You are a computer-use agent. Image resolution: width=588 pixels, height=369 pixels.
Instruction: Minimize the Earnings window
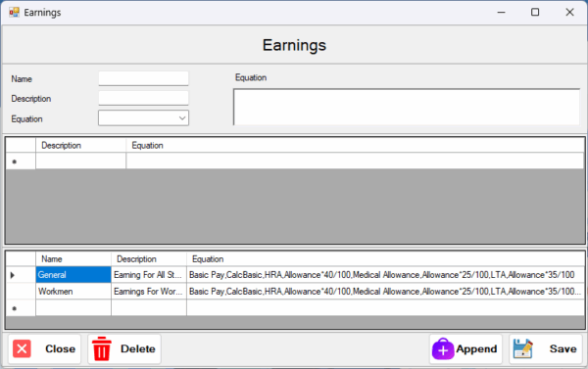(x=502, y=13)
